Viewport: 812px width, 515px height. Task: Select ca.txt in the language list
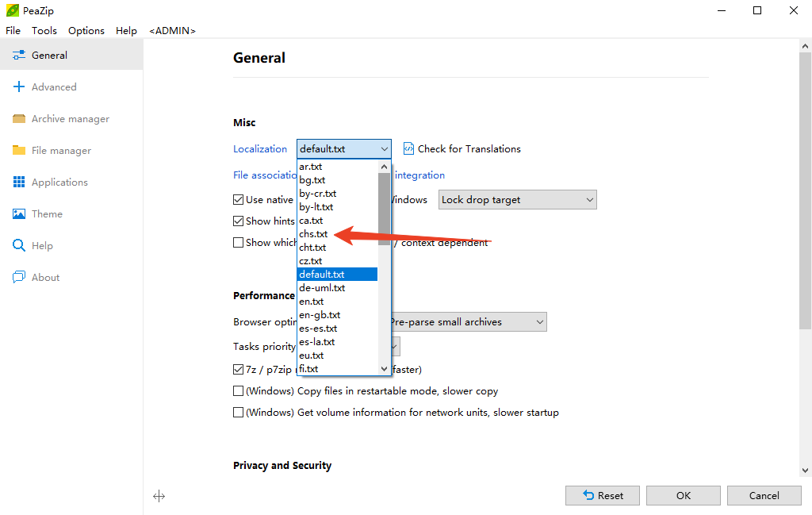tap(338, 221)
